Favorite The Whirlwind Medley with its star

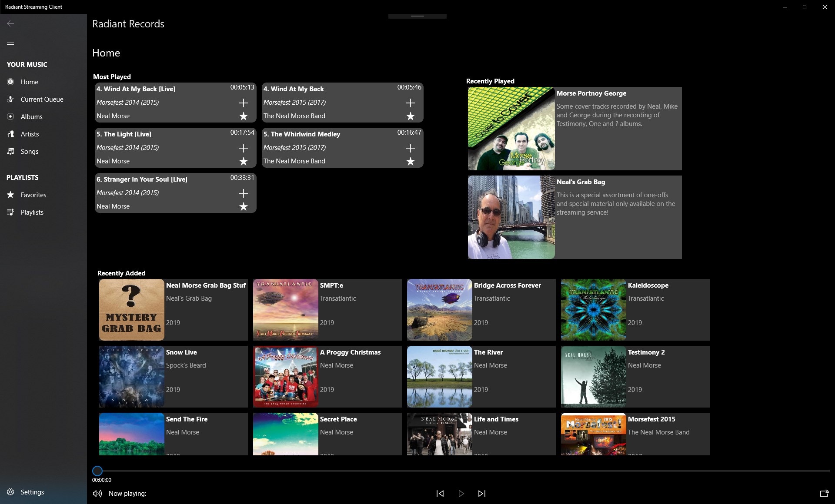[x=410, y=162]
